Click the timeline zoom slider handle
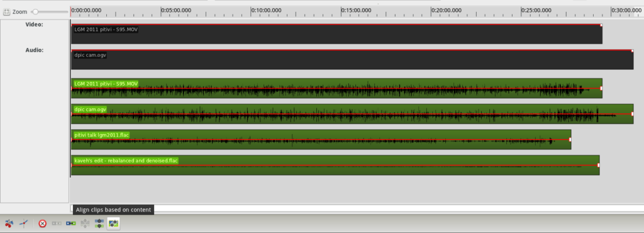The width and height of the screenshot is (644, 233). 35,12
